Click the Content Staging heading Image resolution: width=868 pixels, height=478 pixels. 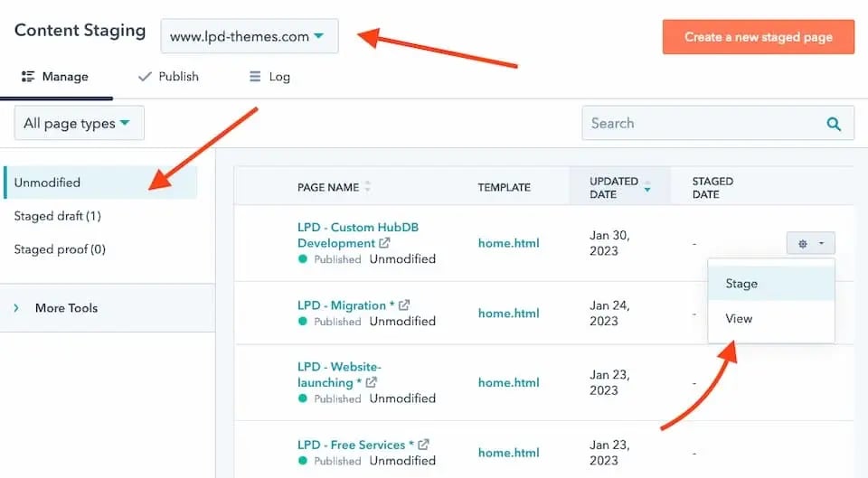tap(80, 31)
